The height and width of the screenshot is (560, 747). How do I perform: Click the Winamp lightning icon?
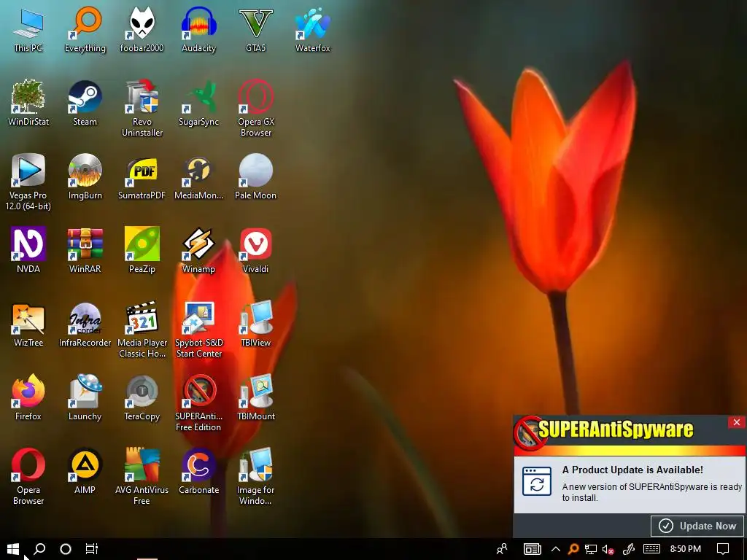click(x=198, y=250)
